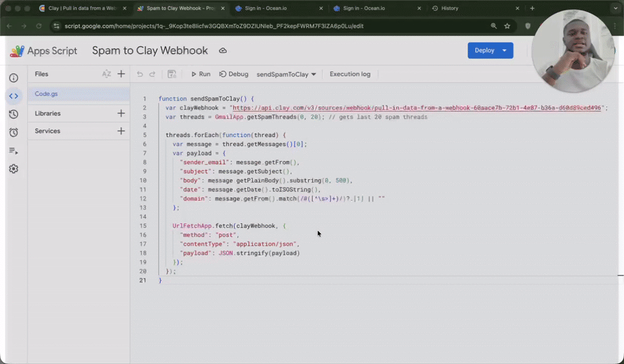This screenshot has width=624, height=364.
Task: Expand the sendSpamToClay function dropdown
Action: tap(286, 74)
